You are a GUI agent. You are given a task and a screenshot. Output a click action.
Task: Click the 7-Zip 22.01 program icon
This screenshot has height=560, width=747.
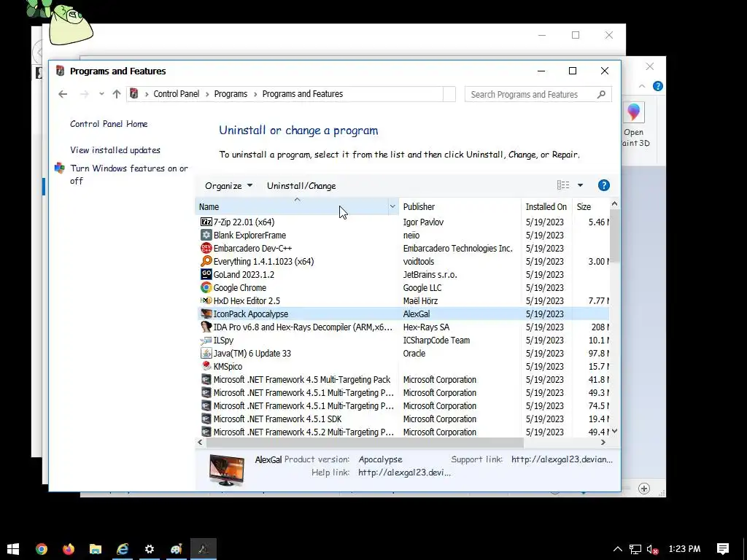[206, 222]
